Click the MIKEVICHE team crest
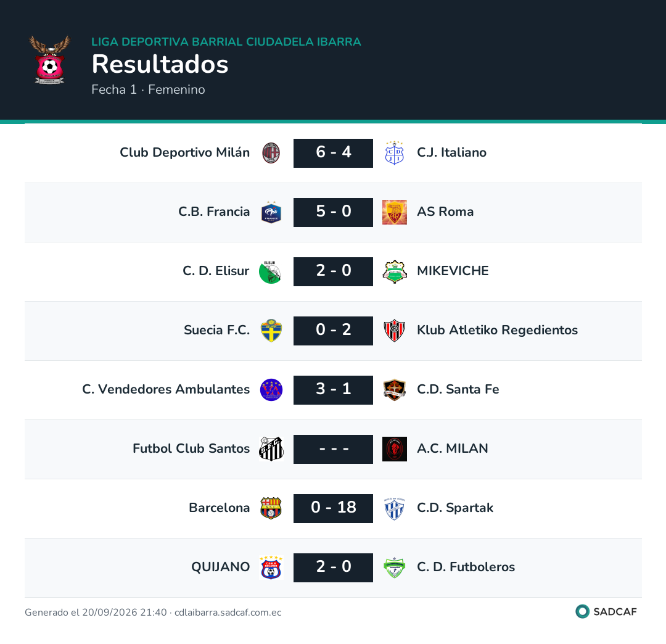Image resolution: width=666 pixels, height=644 pixels. pyautogui.click(x=394, y=272)
